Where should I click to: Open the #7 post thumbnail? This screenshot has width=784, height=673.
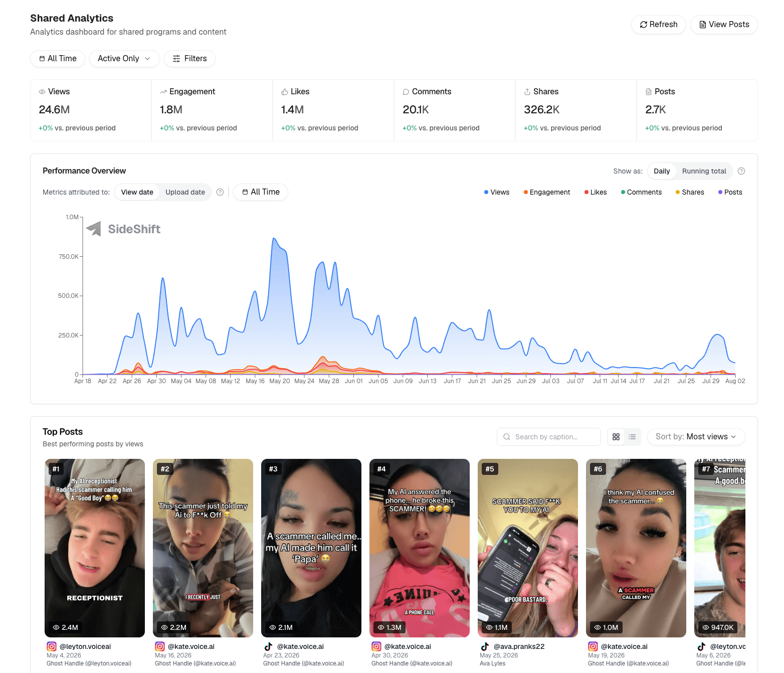[720, 548]
